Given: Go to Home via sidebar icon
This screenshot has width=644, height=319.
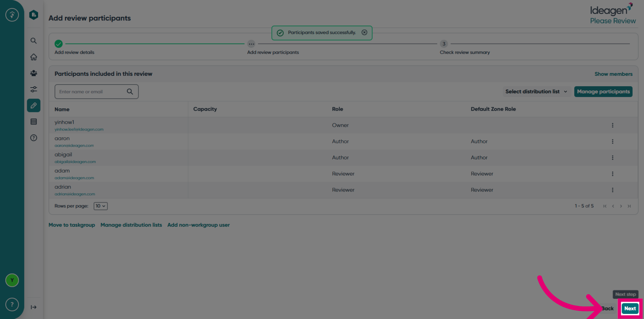Looking at the screenshot, I should tap(34, 57).
